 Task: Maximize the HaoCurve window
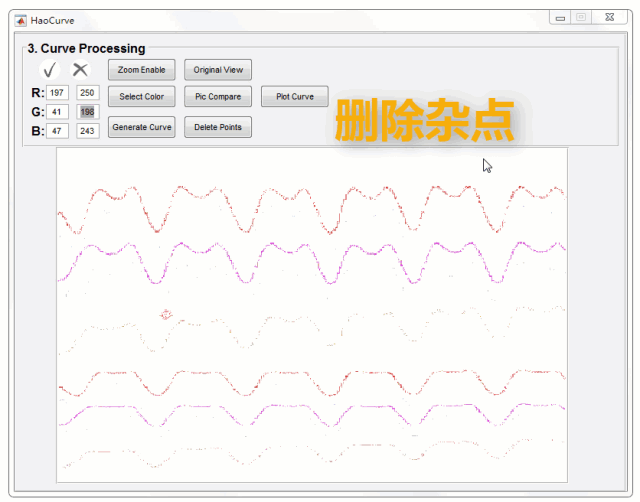[581, 18]
